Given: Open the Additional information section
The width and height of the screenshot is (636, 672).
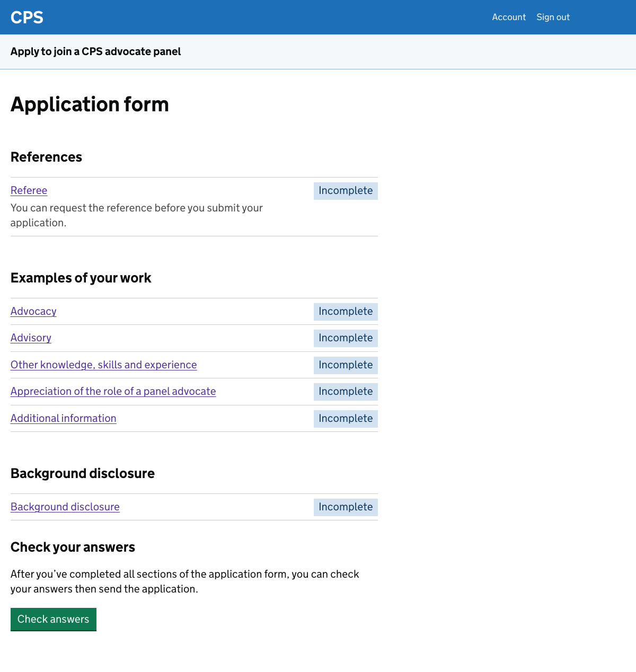Looking at the screenshot, I should coord(63,418).
